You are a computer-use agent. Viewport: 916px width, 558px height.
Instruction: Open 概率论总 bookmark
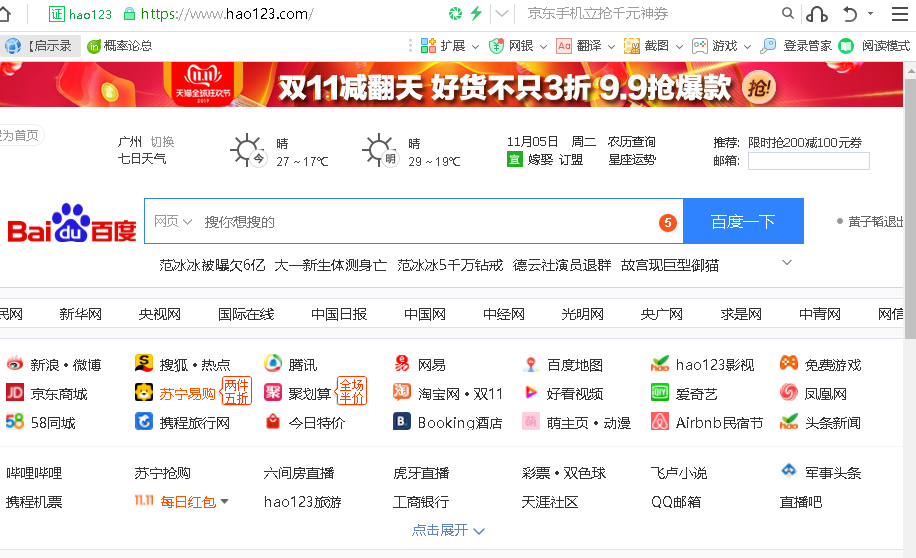click(120, 46)
